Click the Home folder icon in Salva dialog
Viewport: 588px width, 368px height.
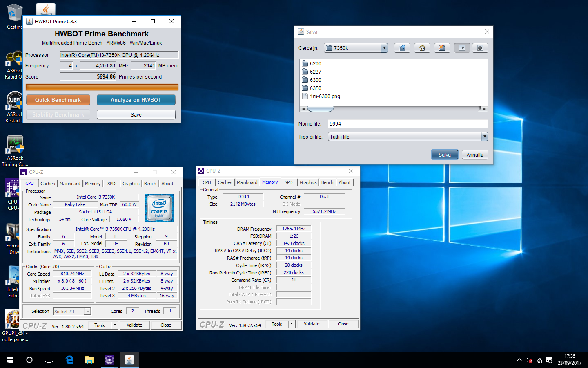tap(422, 48)
